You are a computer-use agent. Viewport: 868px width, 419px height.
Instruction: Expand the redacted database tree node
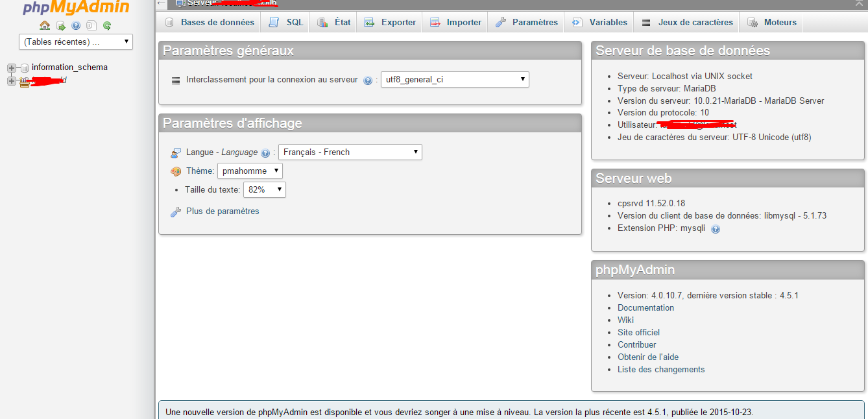point(11,80)
